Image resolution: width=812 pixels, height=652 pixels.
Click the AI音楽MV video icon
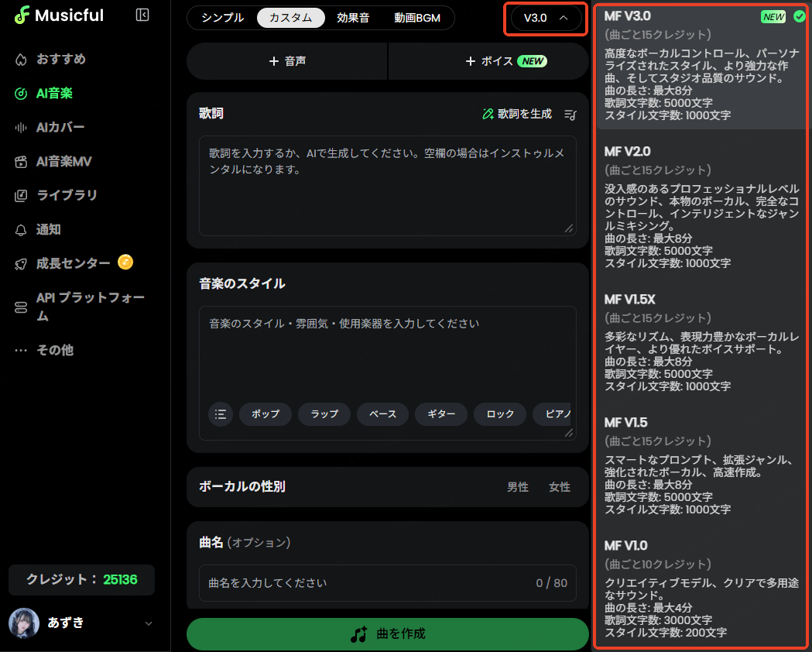pos(21,162)
